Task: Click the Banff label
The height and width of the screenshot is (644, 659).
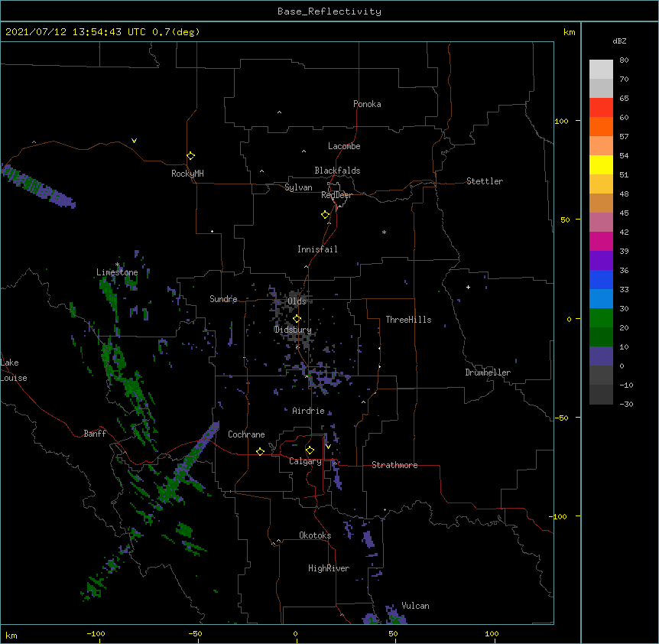Action: point(95,434)
